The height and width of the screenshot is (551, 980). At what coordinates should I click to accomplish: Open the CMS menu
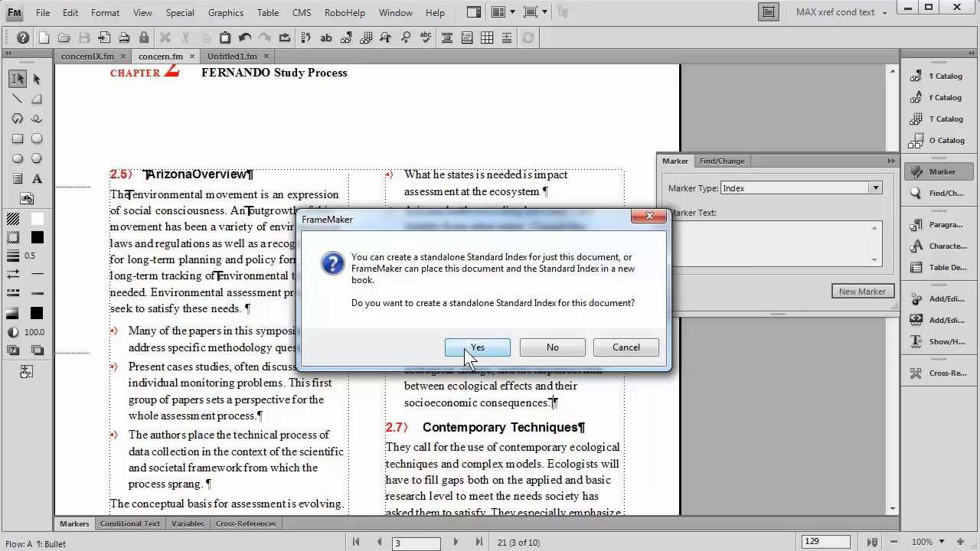point(302,13)
